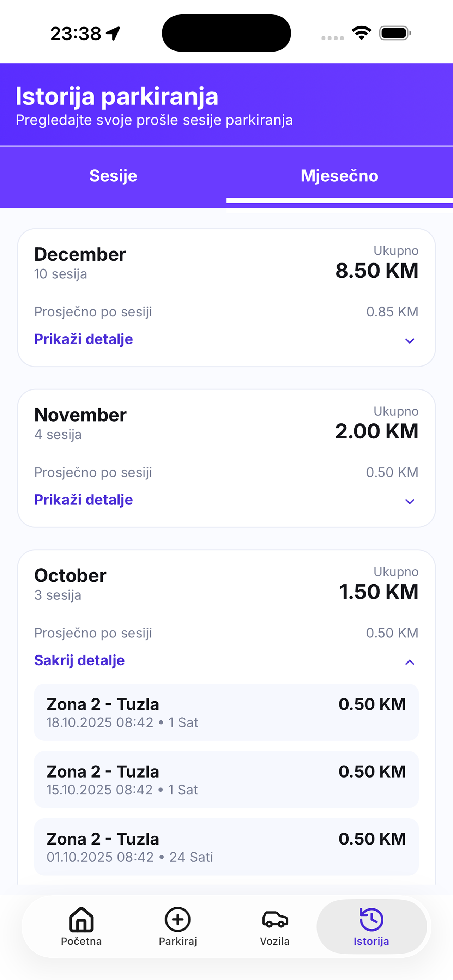Screen dimensions: 453x980
Task: Tap the Wi-Fi status icon
Action: (x=361, y=33)
